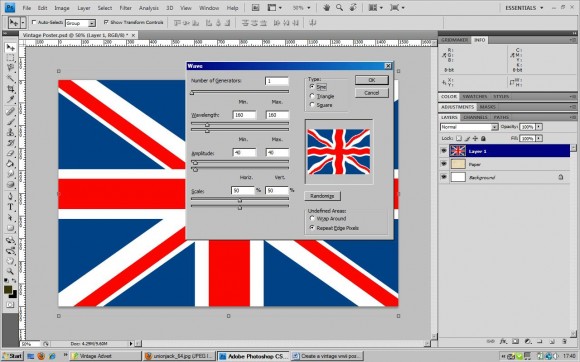Image resolution: width=580 pixels, height=362 pixels.
Task: Select the Paint Bucket tool
Action: pos(10,163)
